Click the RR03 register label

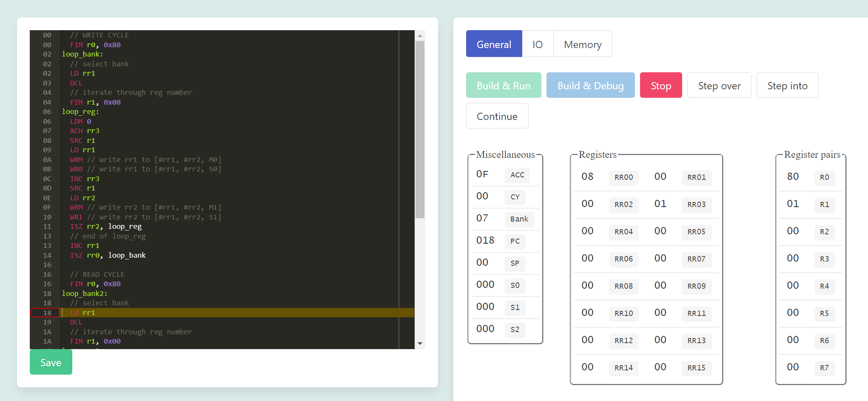[697, 205]
